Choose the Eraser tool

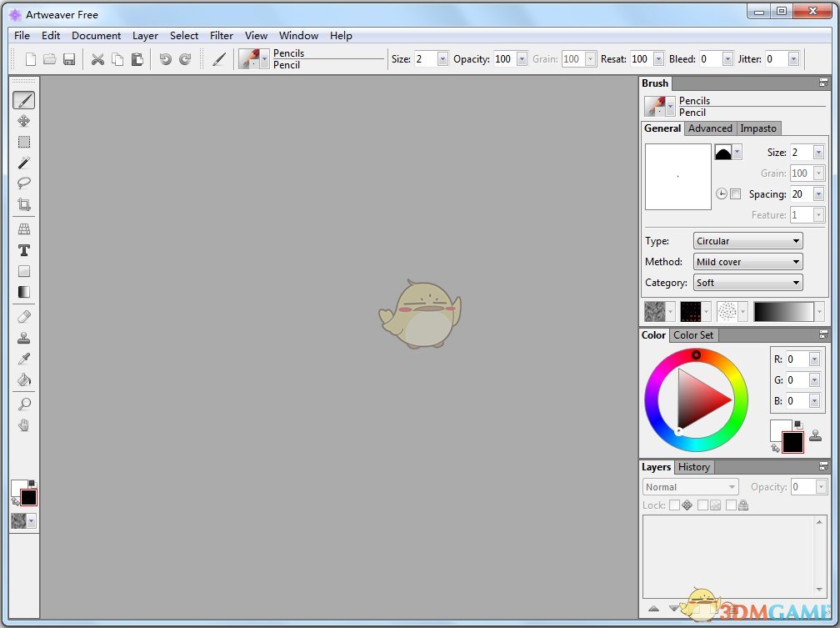[x=23, y=316]
